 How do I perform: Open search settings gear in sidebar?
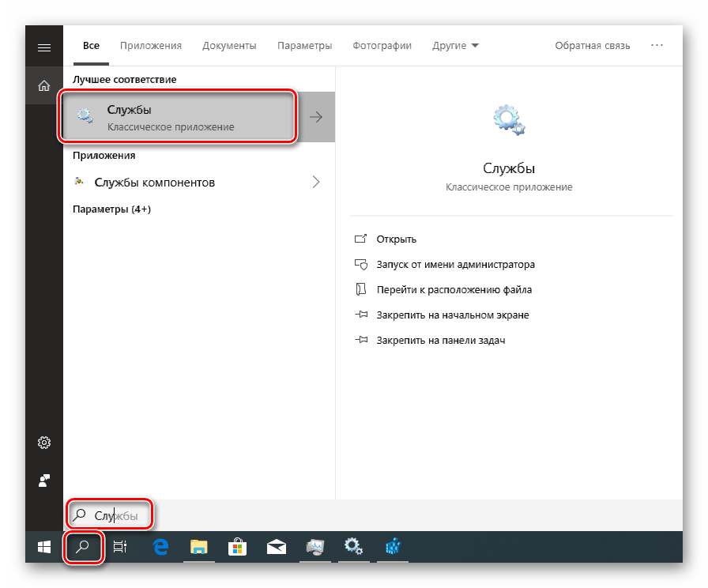coord(44,443)
